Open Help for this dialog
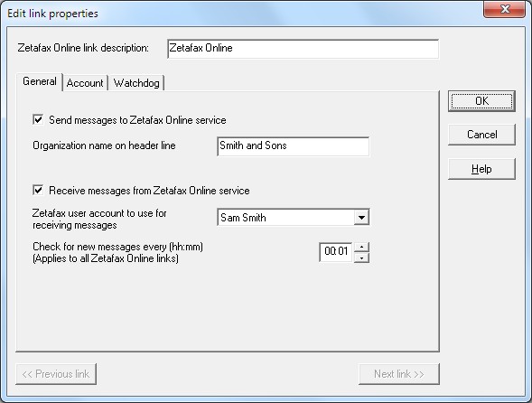532x403 pixels. click(481, 169)
